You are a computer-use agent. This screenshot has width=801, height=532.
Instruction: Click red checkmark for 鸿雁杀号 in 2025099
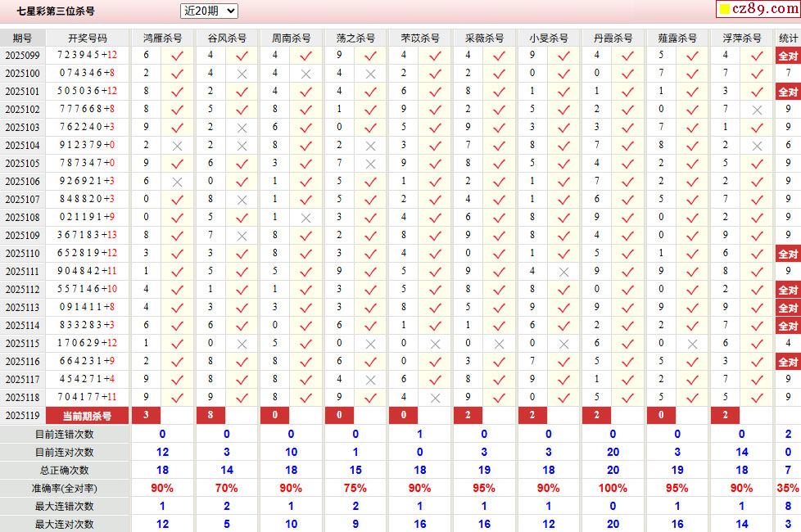(x=177, y=56)
